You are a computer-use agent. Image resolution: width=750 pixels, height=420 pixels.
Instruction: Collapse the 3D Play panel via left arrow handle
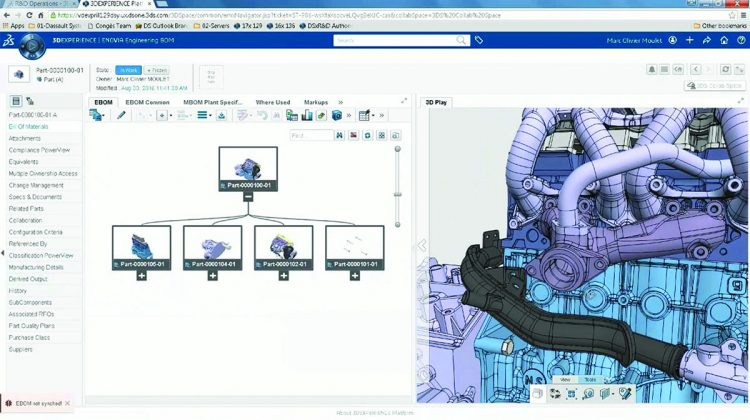pyautogui.click(x=422, y=245)
